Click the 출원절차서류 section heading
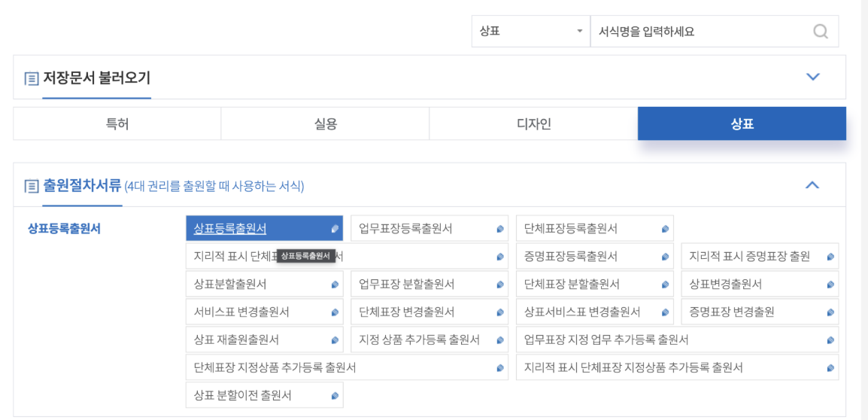 pyautogui.click(x=82, y=186)
